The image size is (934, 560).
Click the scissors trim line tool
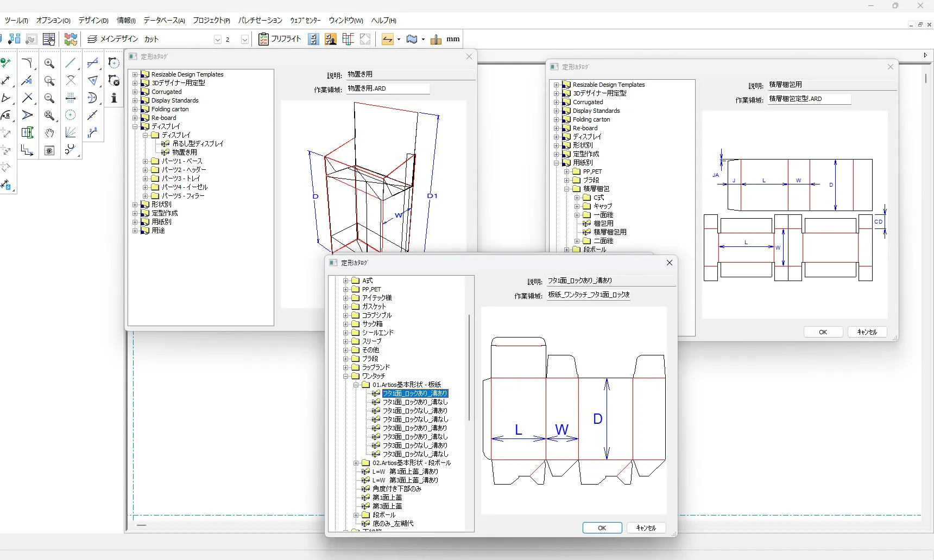(27, 81)
